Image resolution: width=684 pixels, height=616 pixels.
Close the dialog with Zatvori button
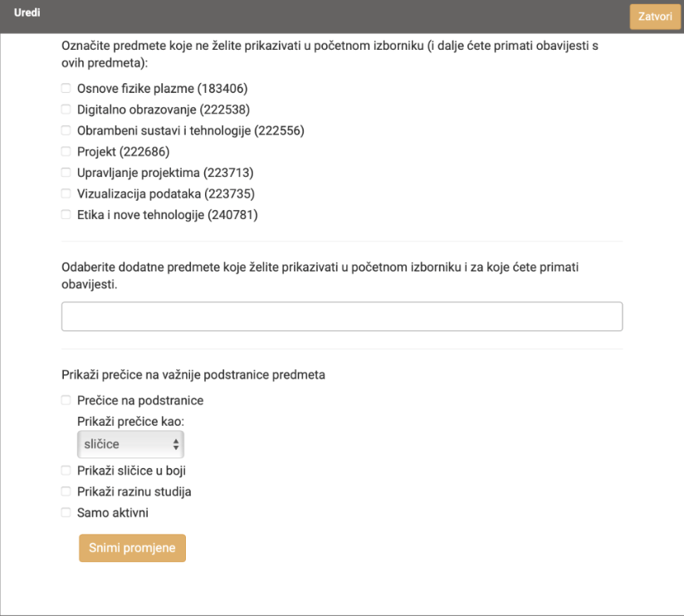[x=655, y=17]
